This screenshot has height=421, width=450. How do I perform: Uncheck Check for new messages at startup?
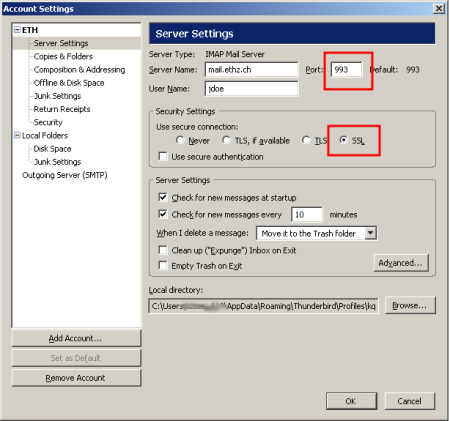(163, 197)
